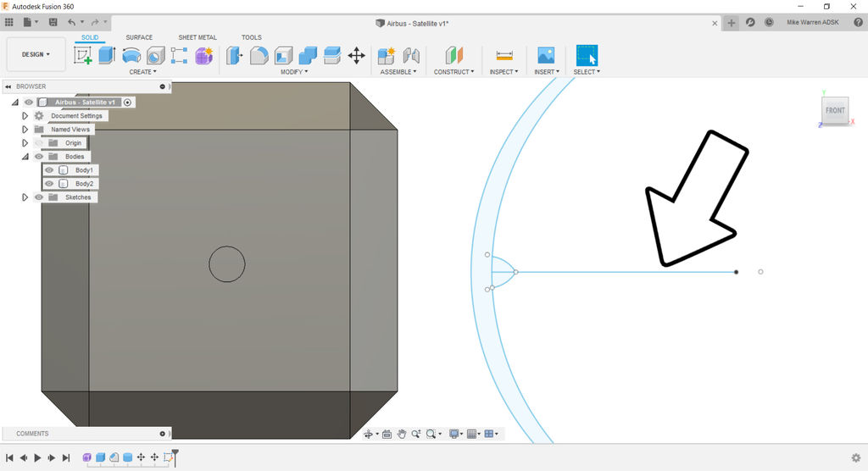This screenshot has height=471, width=868.
Task: Click the Insert image icon
Action: pos(547,55)
